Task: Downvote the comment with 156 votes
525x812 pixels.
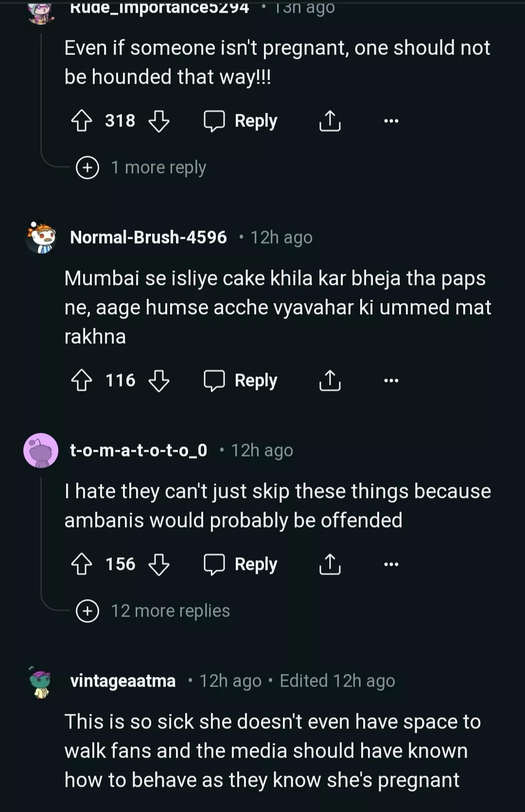Action: point(159,564)
